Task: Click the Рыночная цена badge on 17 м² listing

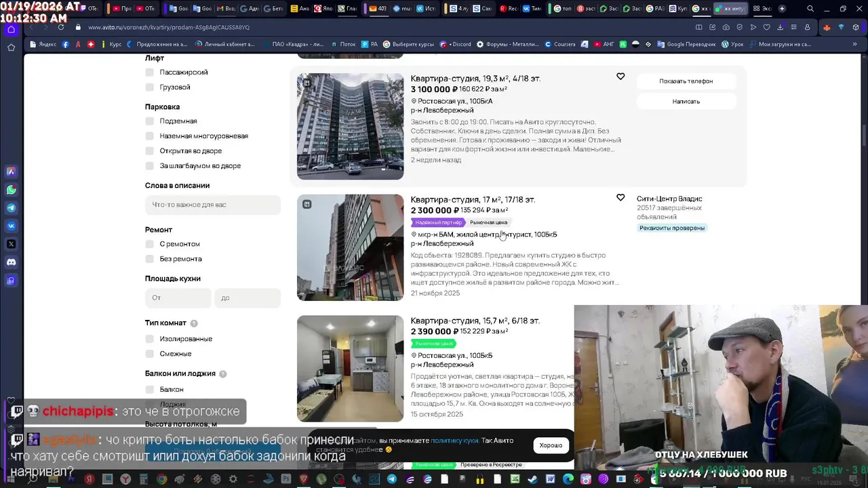Action: [488, 222]
